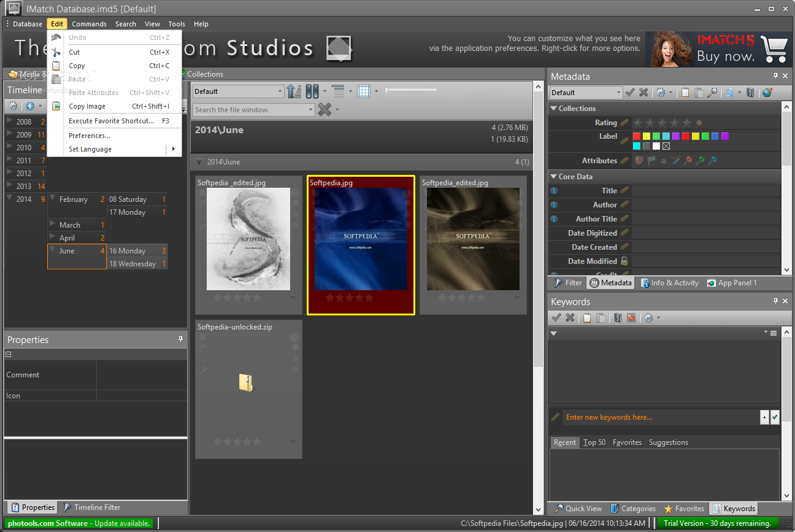The height and width of the screenshot is (532, 795).
Task: Click the two-column panel layout icon
Action: (x=312, y=91)
